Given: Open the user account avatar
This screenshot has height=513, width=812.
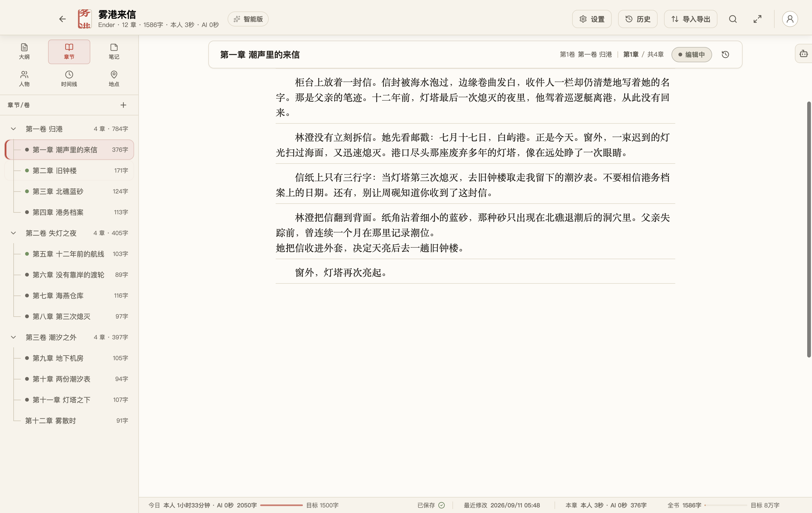Looking at the screenshot, I should pos(790,19).
